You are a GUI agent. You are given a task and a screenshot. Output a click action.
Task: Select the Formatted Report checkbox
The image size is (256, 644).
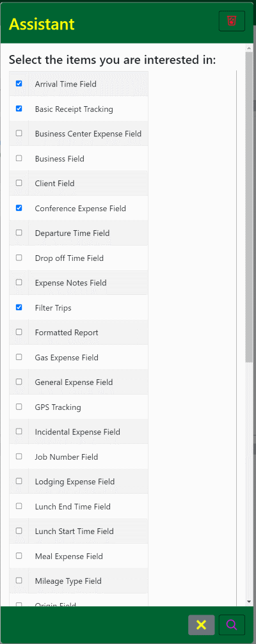click(x=19, y=332)
